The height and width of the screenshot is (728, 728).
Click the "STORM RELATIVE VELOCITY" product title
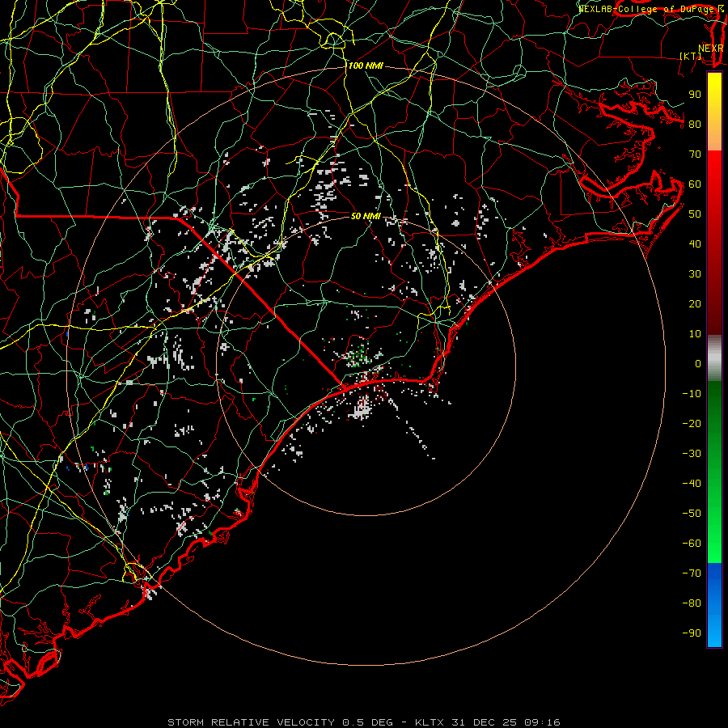(251, 722)
